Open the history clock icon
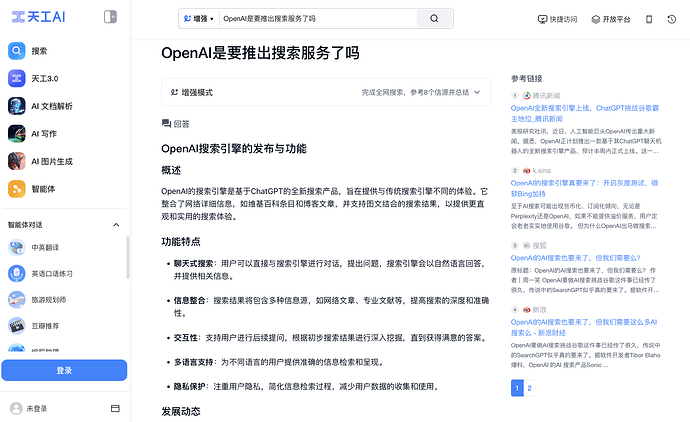The height and width of the screenshot is (422, 690). [672, 19]
